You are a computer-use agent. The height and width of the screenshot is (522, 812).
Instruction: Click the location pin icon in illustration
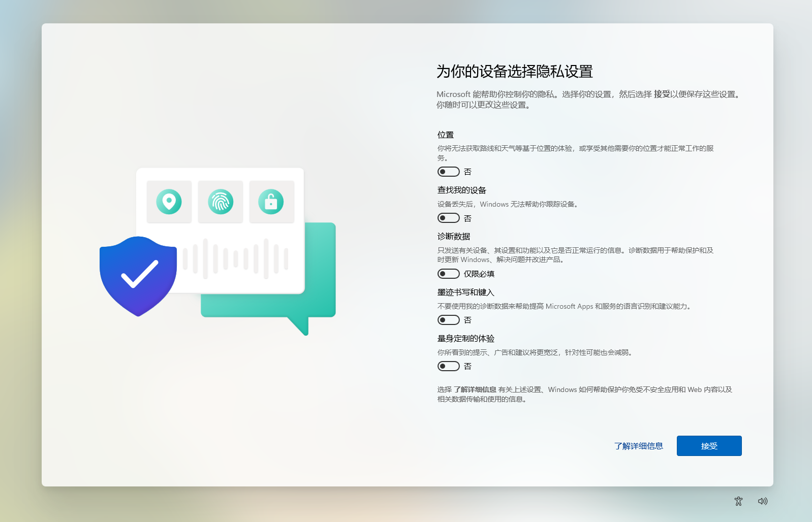[169, 202]
